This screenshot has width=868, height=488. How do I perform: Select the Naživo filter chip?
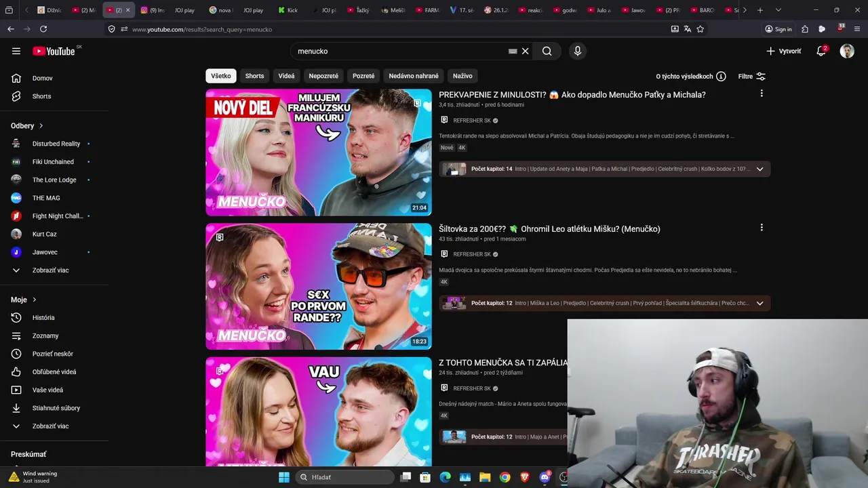[462, 76]
